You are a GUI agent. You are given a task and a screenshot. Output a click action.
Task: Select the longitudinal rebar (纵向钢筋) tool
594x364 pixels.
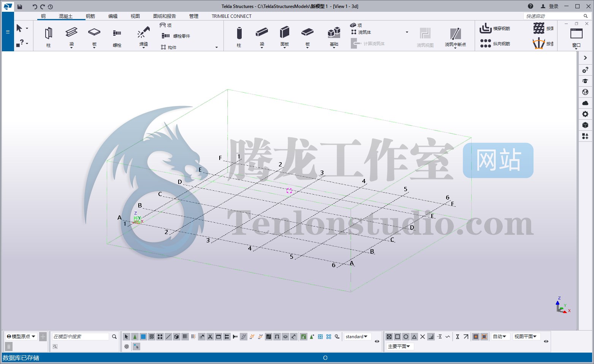[495, 44]
